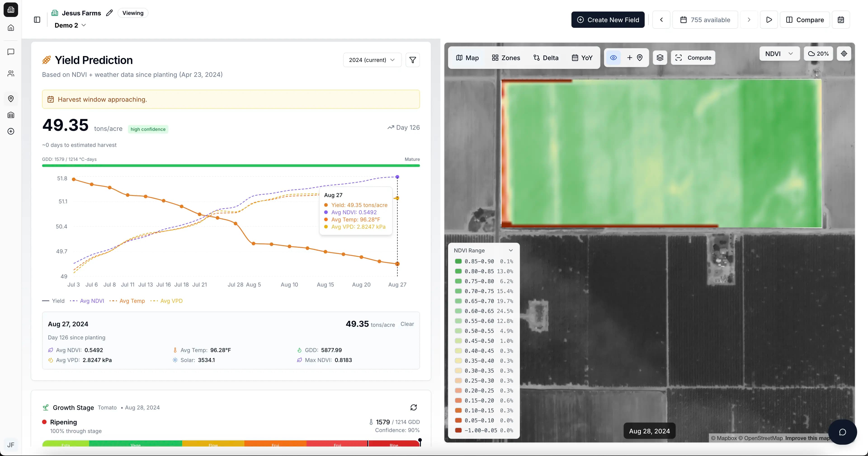
Task: Click the Flowering segment of growth bar
Action: click(x=213, y=444)
